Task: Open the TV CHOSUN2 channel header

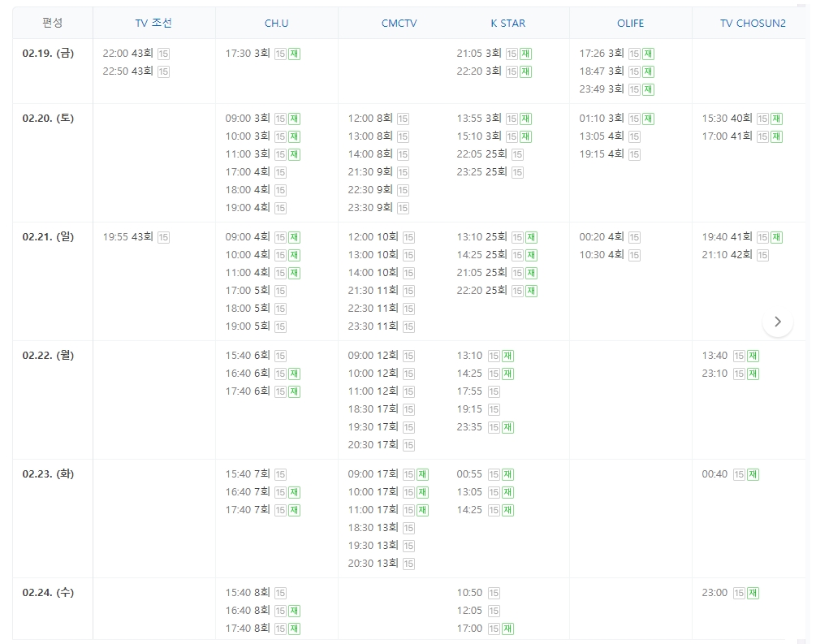Action: click(x=753, y=24)
